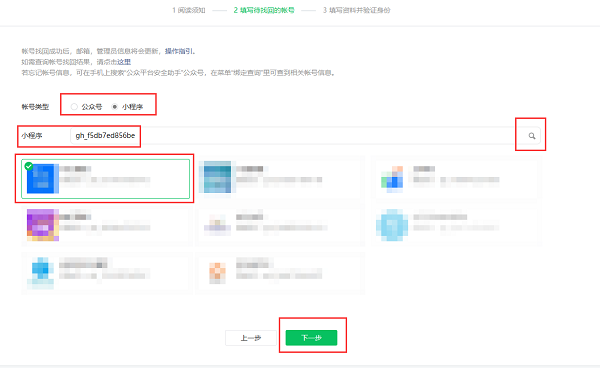Click the 帐号类型 label

pyautogui.click(x=35, y=107)
